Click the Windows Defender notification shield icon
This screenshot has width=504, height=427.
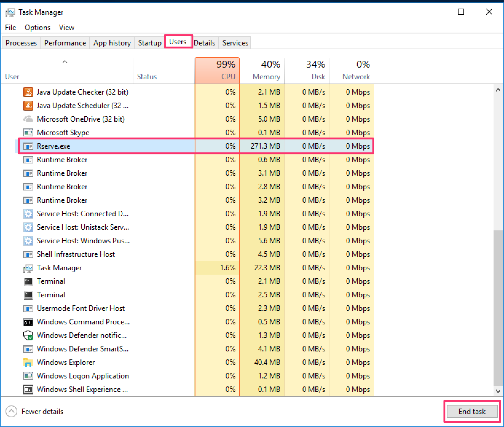tap(28, 335)
